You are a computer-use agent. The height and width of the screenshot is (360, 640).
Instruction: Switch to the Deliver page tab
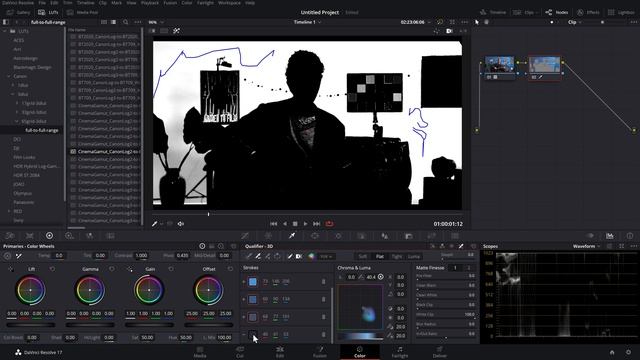click(x=439, y=352)
